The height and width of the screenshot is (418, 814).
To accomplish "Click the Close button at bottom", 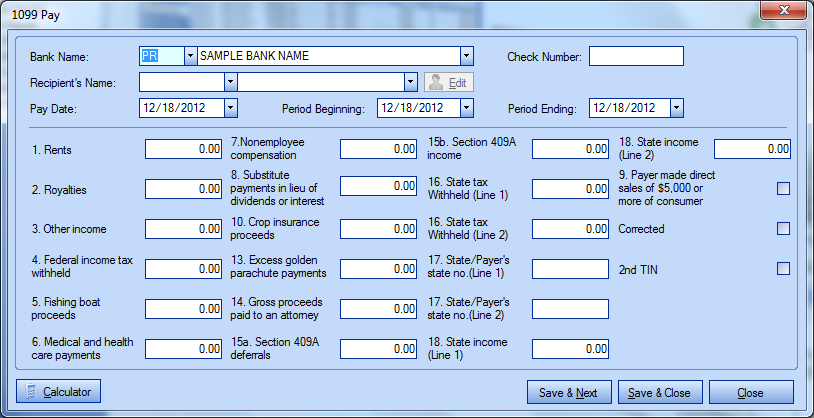I will coord(751,392).
